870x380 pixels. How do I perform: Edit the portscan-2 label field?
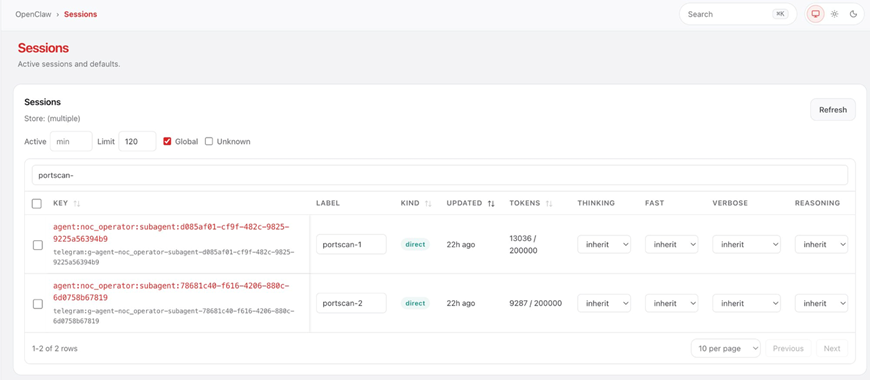pos(351,303)
